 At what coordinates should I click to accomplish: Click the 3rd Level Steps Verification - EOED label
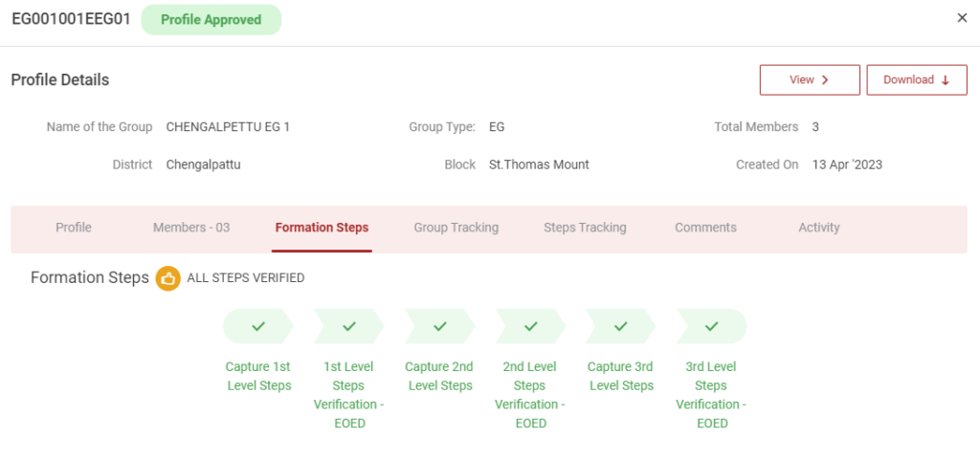pyautogui.click(x=711, y=394)
